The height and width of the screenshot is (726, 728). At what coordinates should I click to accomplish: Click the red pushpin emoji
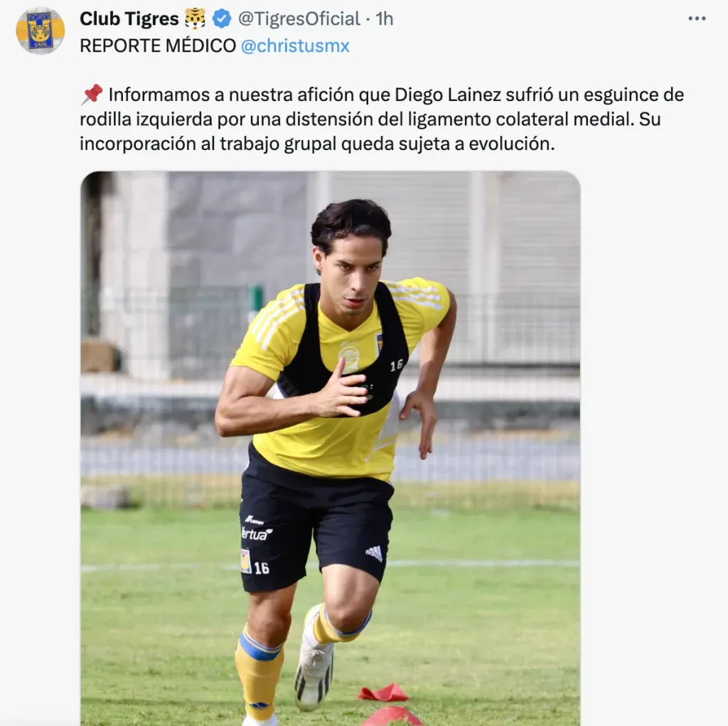(92, 95)
